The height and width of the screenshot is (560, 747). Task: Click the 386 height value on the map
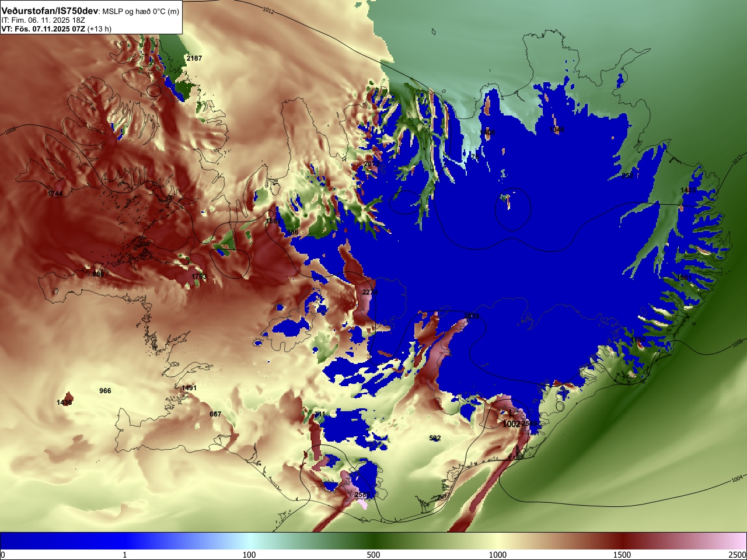click(x=292, y=232)
